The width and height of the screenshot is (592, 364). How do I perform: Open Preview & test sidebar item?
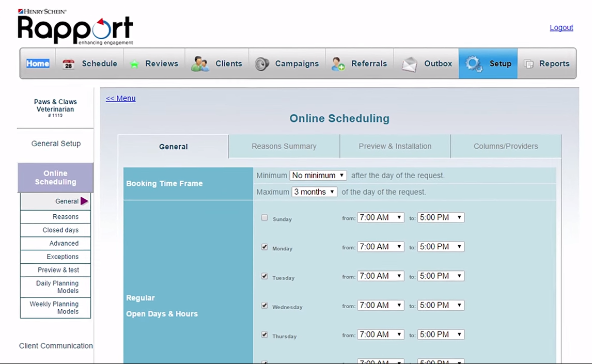click(x=55, y=270)
